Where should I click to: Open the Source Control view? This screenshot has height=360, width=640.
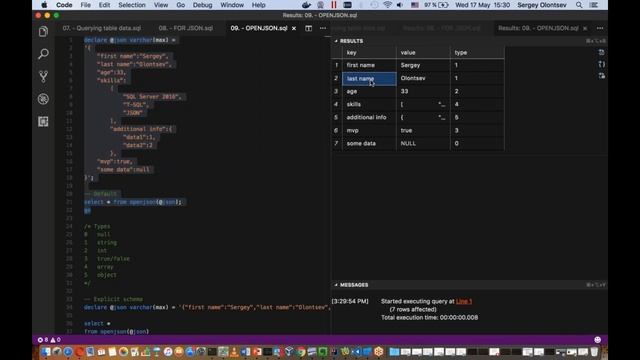click(x=43, y=76)
